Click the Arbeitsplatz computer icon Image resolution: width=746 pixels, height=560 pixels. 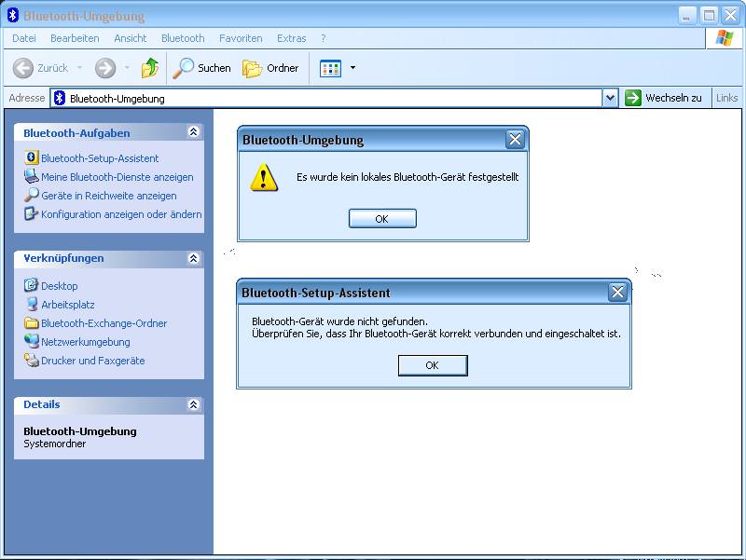32,304
